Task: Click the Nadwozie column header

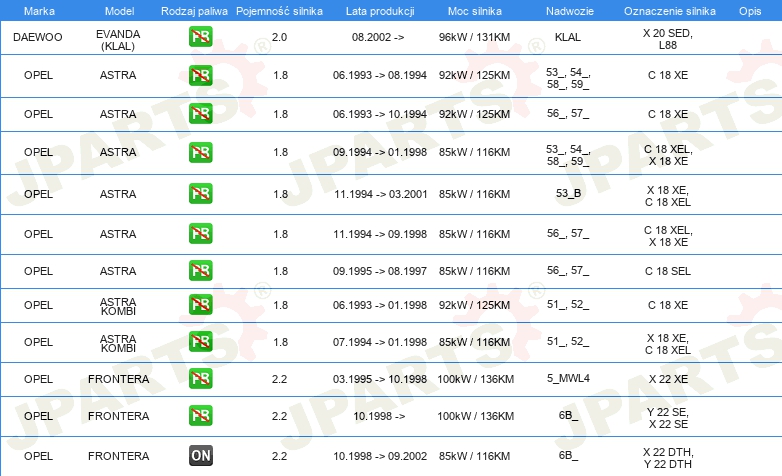Action: pos(570,11)
